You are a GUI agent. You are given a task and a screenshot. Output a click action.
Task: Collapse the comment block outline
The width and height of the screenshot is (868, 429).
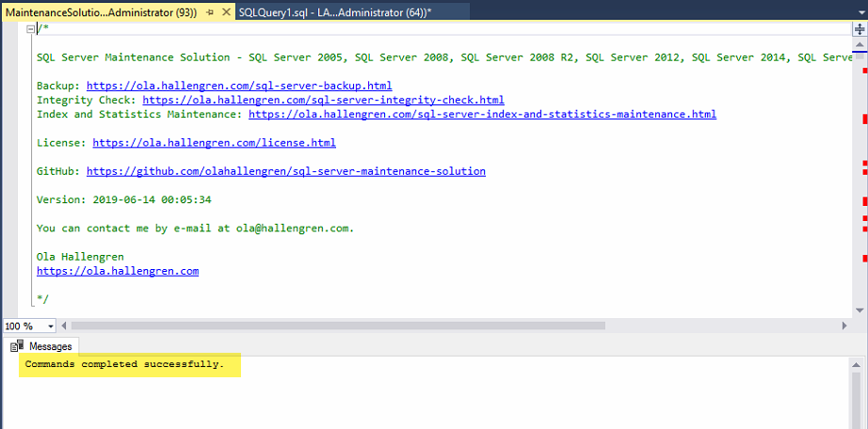(30, 29)
